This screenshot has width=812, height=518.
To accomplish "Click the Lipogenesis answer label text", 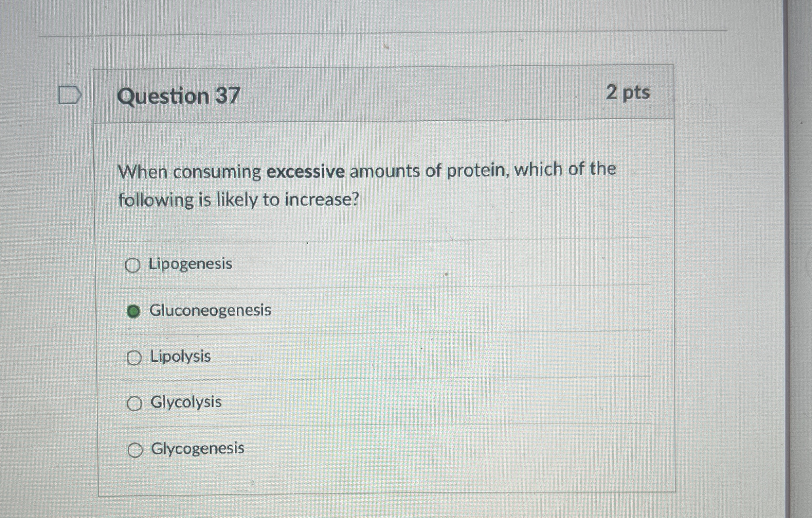I will [191, 263].
